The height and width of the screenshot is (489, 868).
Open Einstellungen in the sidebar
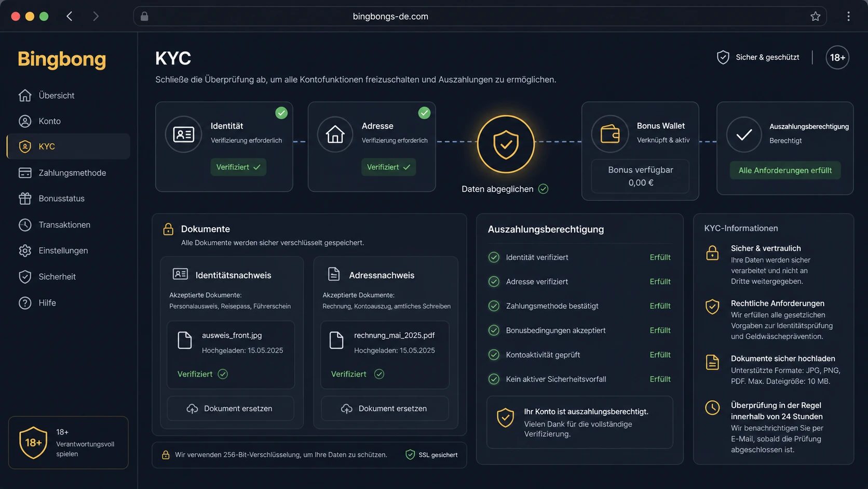[x=69, y=250]
